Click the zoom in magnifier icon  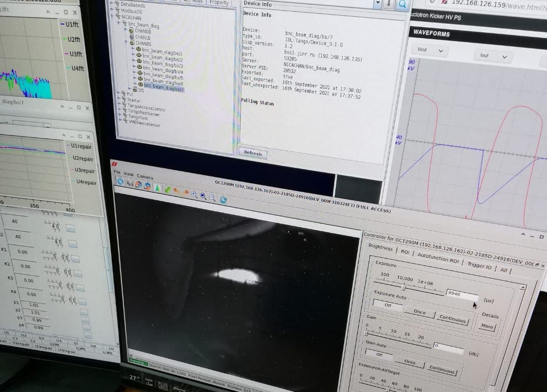tap(194, 194)
